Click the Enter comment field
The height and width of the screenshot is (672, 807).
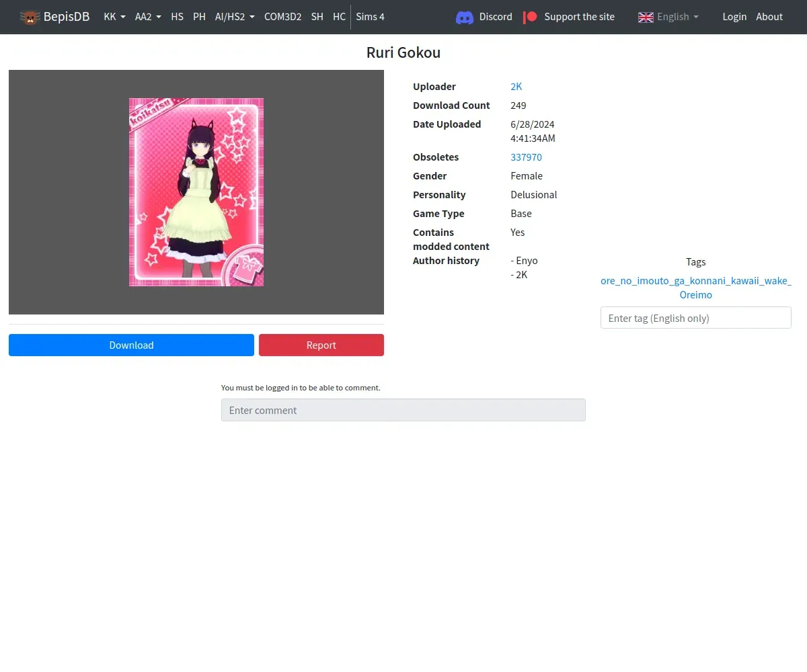click(x=403, y=410)
